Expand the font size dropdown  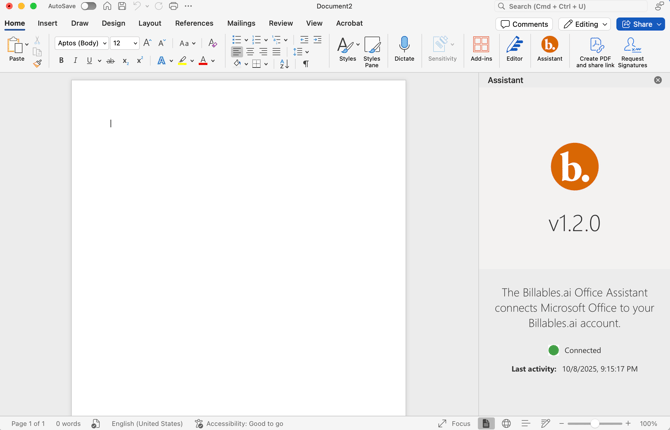coord(135,44)
